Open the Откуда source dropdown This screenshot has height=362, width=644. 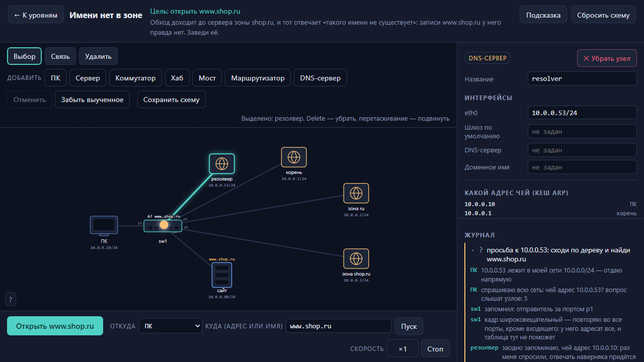coord(171,326)
